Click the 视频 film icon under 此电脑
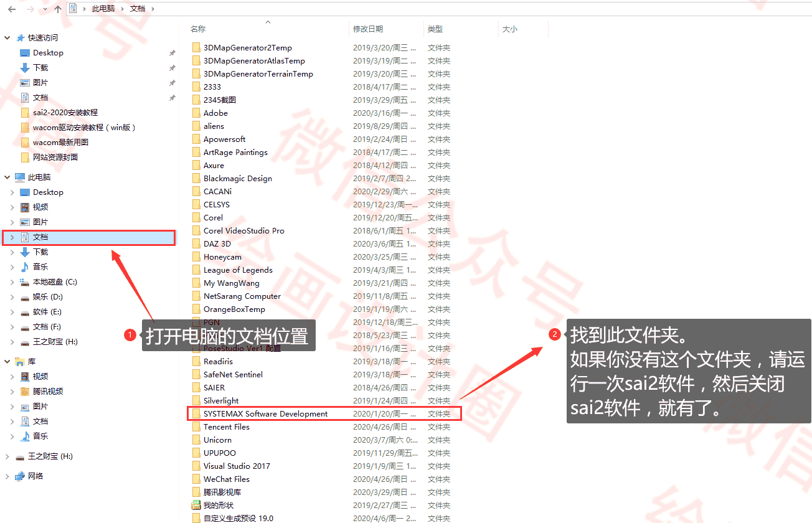This screenshot has width=812, height=523. point(25,207)
